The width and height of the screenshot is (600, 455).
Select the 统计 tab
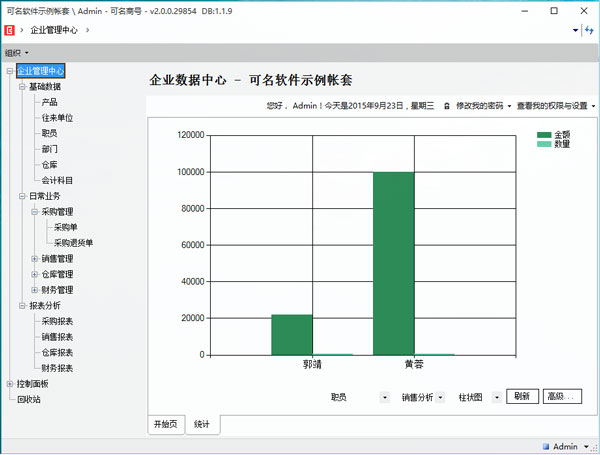(x=203, y=424)
